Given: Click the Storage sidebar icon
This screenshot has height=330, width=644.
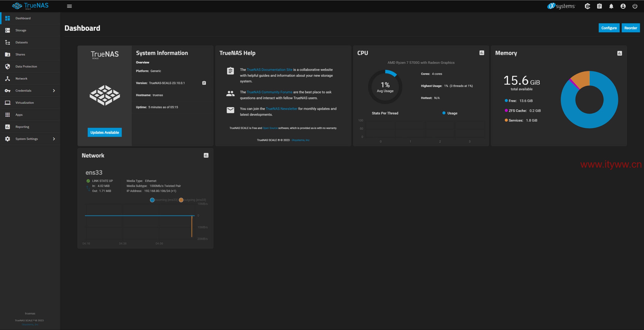Looking at the screenshot, I should (x=8, y=30).
